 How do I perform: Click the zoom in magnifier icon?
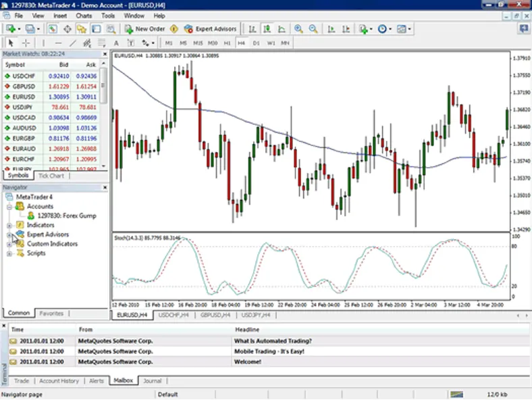pyautogui.click(x=298, y=29)
